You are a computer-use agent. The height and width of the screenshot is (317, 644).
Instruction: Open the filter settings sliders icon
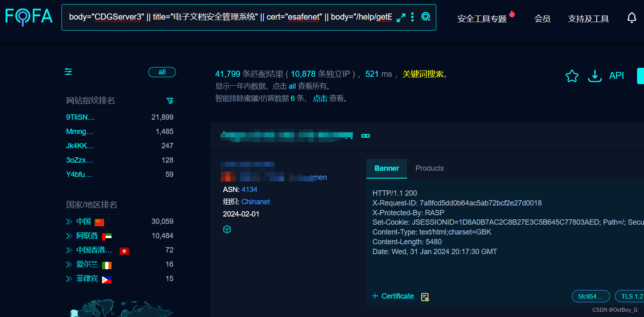68,72
